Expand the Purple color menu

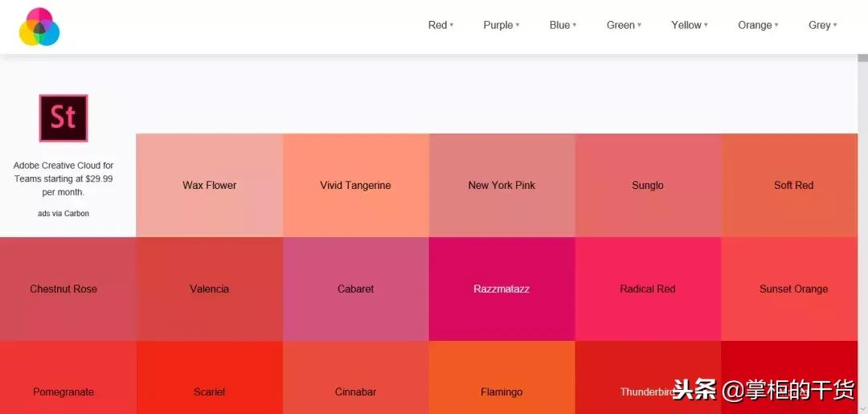coord(501,25)
